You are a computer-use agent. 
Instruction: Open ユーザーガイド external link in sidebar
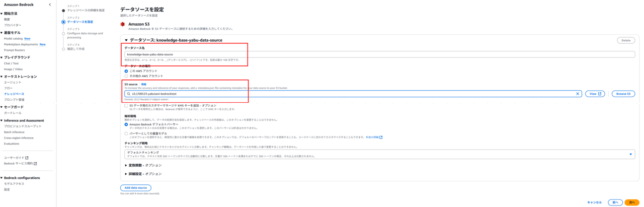(x=16, y=158)
